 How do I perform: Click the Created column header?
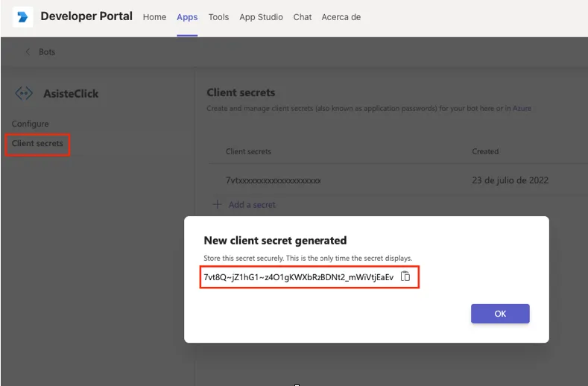click(485, 151)
